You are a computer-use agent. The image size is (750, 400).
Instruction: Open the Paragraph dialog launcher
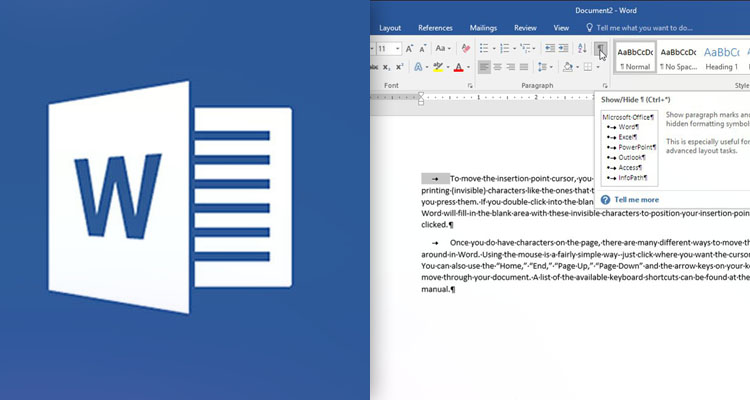605,86
